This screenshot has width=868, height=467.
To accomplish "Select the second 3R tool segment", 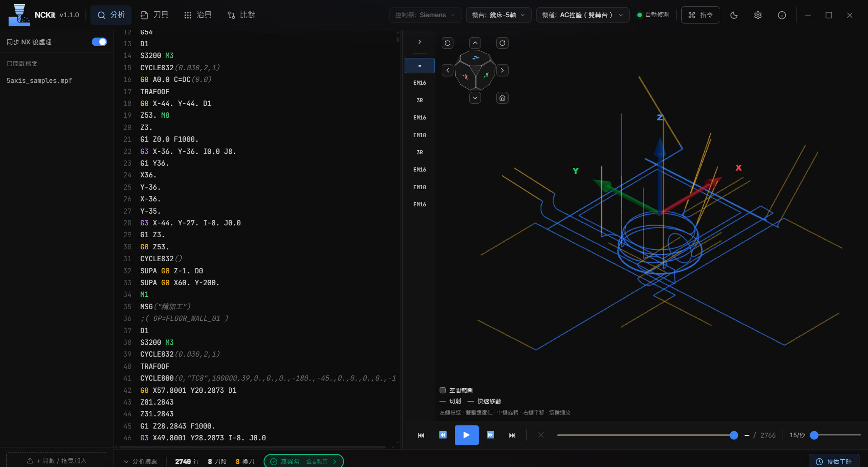I will [420, 152].
